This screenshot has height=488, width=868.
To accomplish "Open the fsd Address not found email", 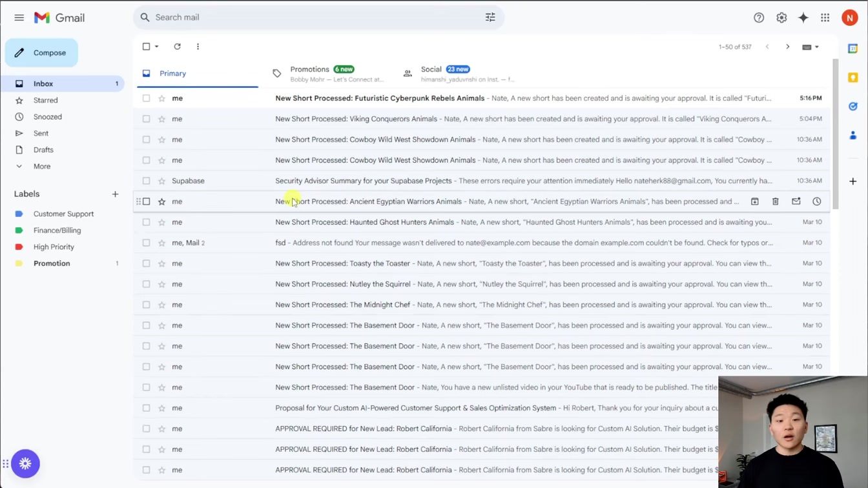I will pyautogui.click(x=482, y=243).
